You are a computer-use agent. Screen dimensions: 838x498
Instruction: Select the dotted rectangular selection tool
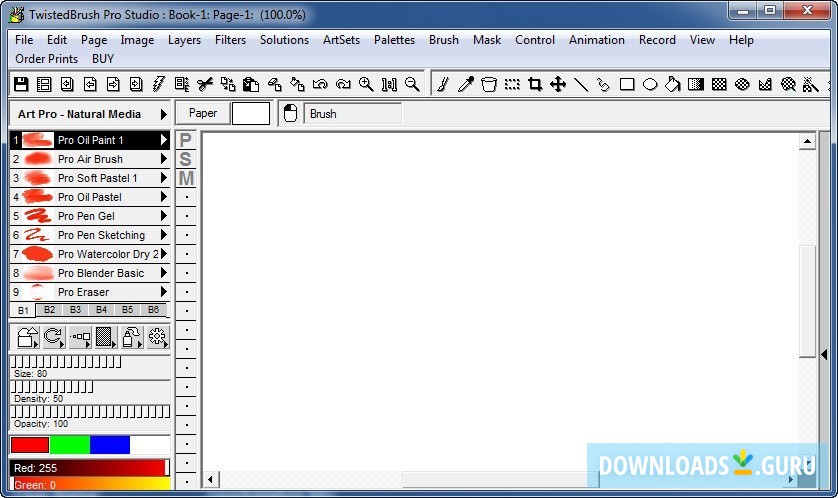pos(512,84)
